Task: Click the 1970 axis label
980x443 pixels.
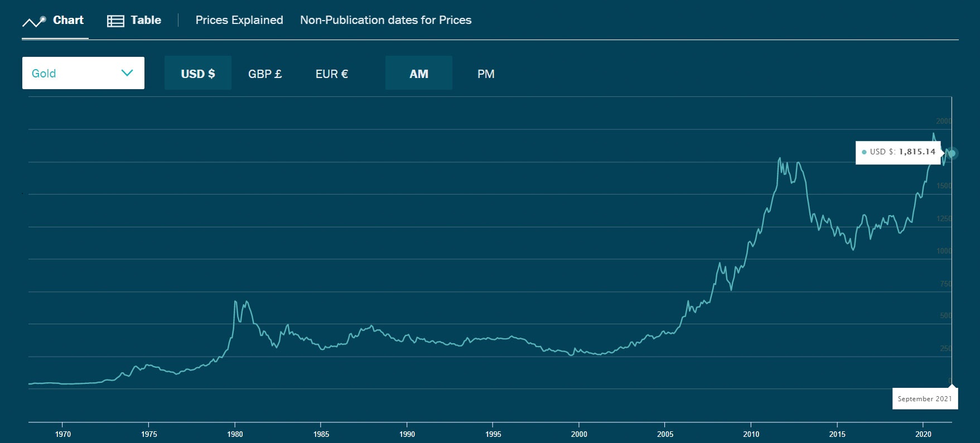Action: pos(63,434)
